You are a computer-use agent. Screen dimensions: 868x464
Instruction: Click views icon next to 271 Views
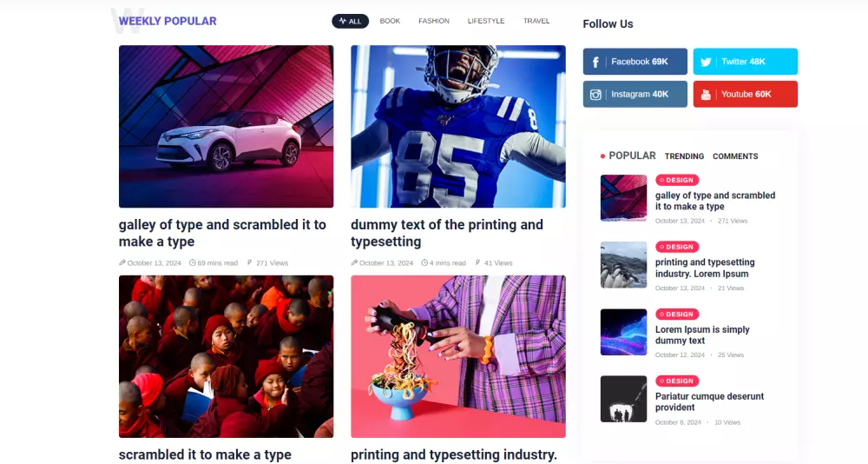point(250,262)
